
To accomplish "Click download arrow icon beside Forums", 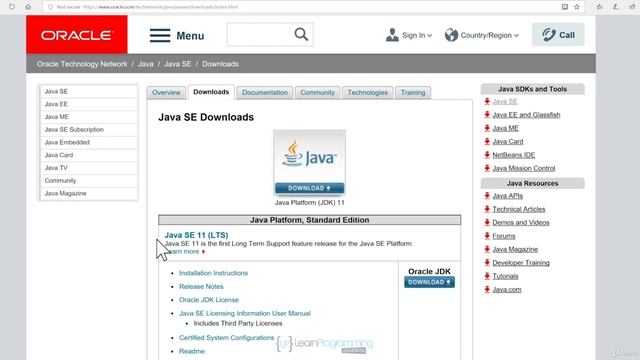I will [487, 236].
